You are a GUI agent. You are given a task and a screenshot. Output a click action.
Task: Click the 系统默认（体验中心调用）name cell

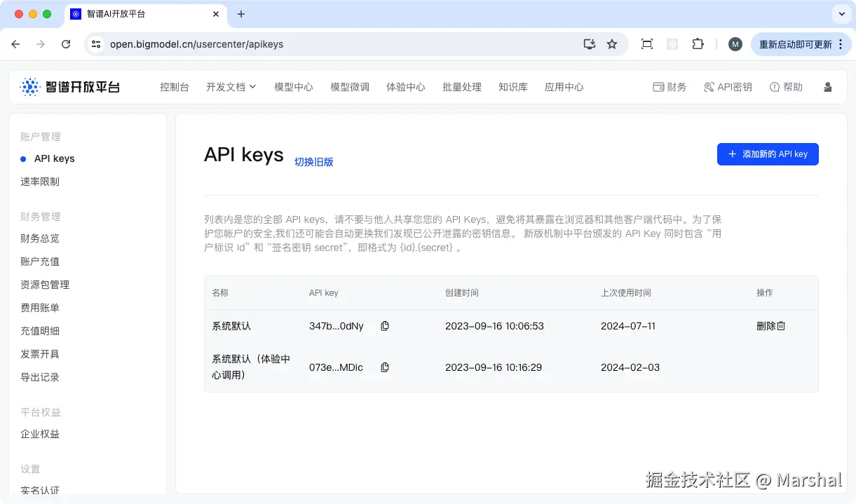[251, 367]
